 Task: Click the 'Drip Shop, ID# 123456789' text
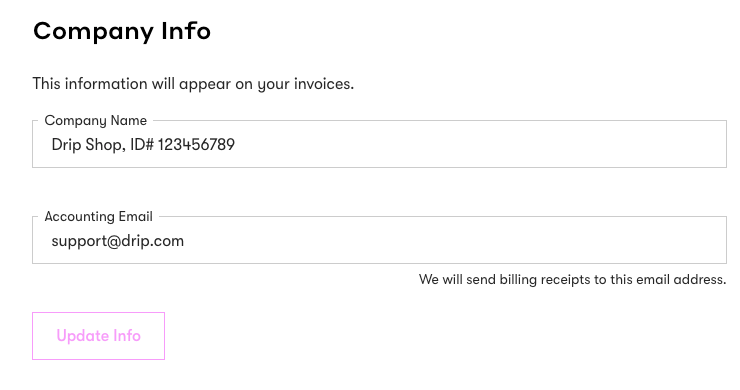(x=143, y=144)
